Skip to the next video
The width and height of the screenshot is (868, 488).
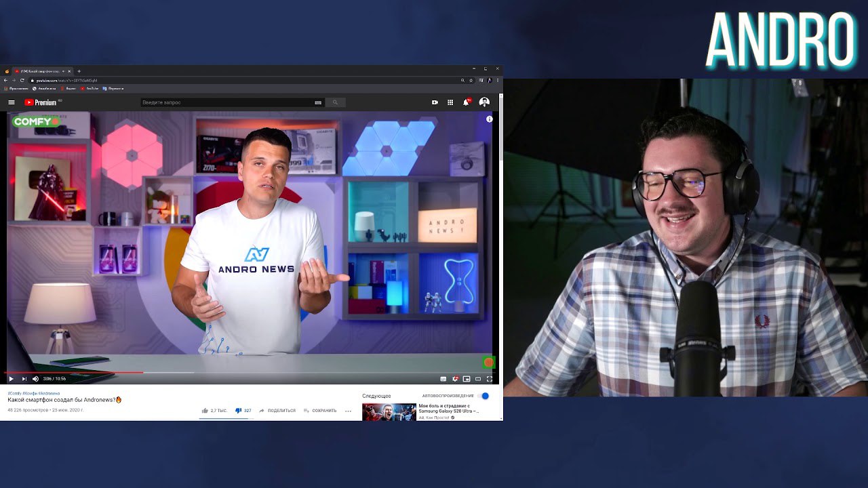point(24,379)
